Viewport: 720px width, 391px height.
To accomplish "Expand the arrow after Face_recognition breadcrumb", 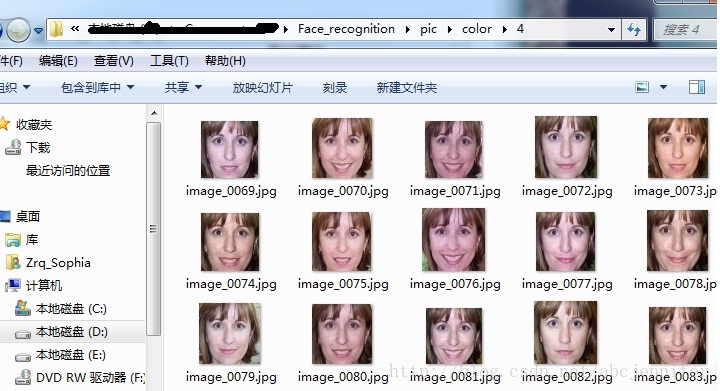I will 407,29.
